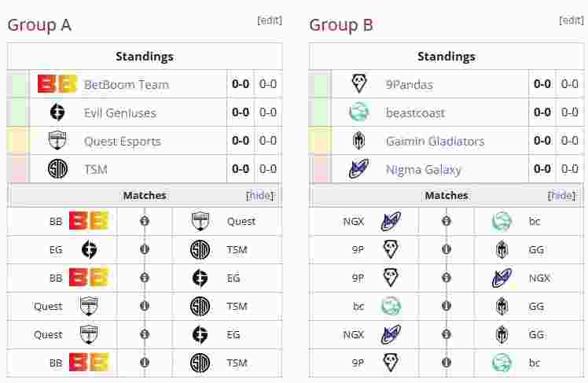The height and width of the screenshot is (383, 588).
Task: Click the beastcoast logo in standings
Action: [358, 112]
